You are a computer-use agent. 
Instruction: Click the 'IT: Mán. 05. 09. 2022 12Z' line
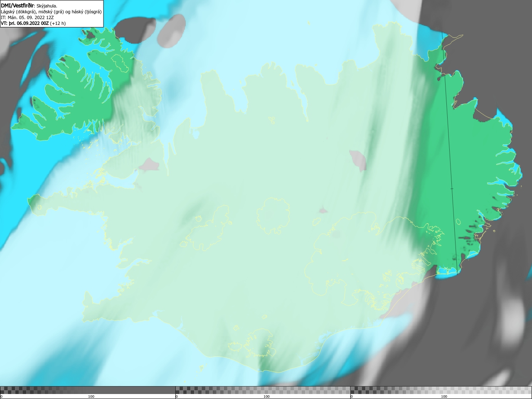pos(27,17)
